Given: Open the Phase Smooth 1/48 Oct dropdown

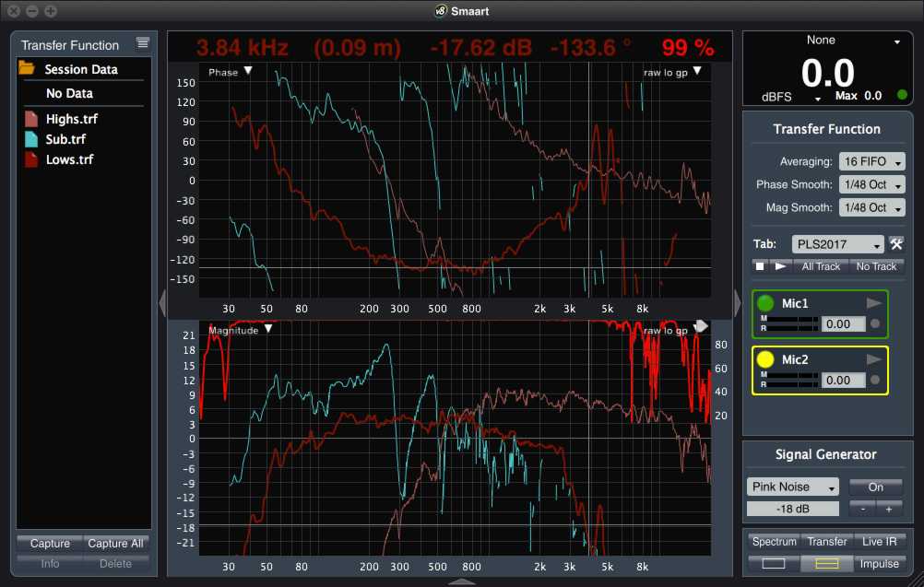Looking at the screenshot, I should coord(871,183).
